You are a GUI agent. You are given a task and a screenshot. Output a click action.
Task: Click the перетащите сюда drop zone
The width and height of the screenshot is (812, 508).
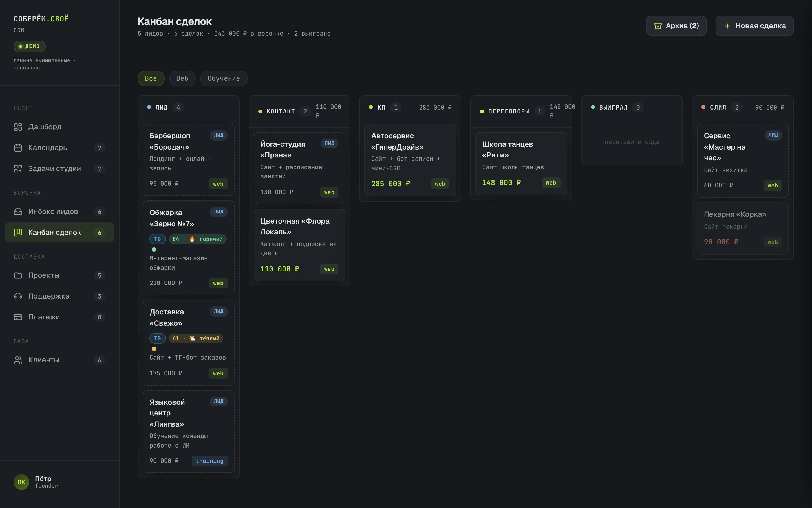click(x=632, y=142)
